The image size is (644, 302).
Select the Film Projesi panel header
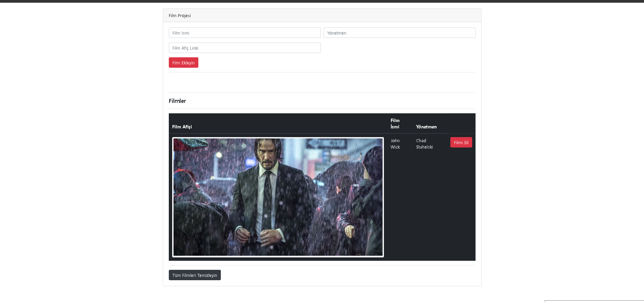[180, 15]
